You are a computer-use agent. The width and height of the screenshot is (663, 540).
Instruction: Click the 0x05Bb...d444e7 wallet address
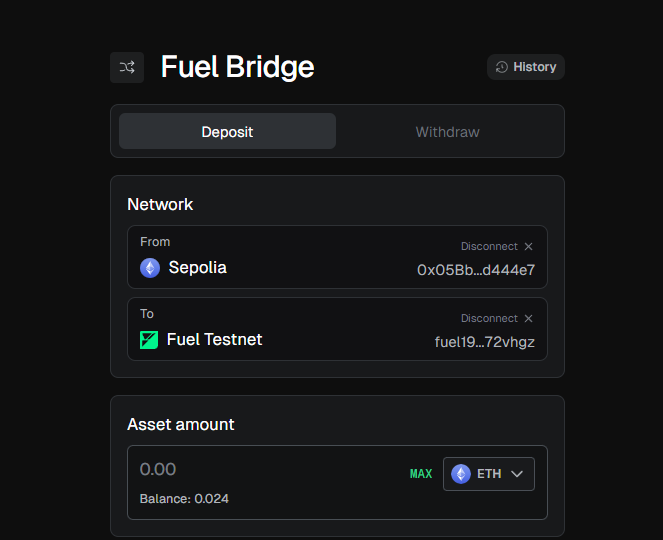click(476, 270)
